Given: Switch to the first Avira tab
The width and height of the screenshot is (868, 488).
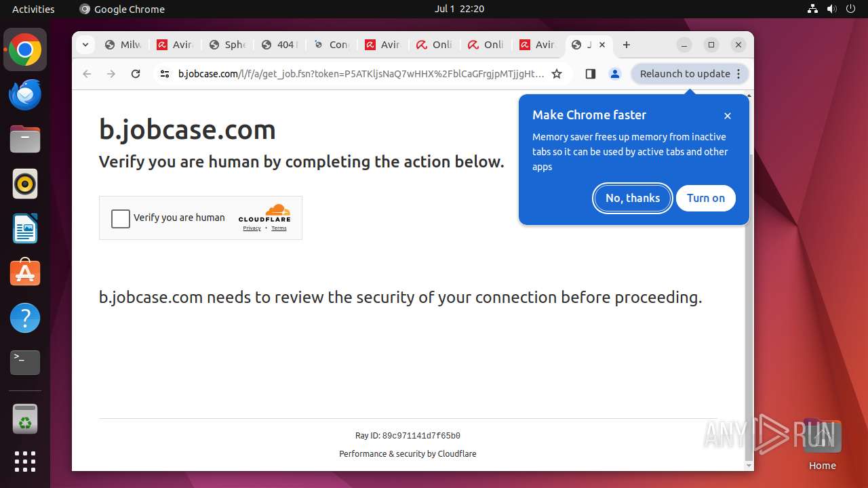Looking at the screenshot, I should [x=175, y=45].
